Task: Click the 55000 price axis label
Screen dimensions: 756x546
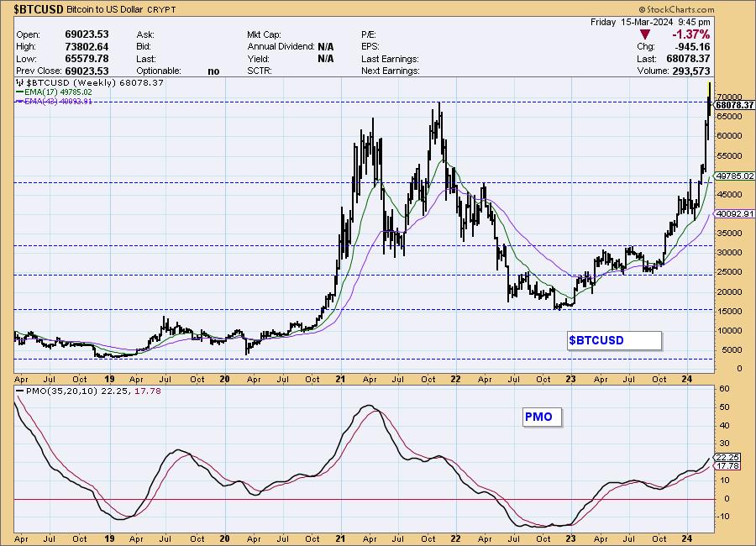Action: click(729, 156)
